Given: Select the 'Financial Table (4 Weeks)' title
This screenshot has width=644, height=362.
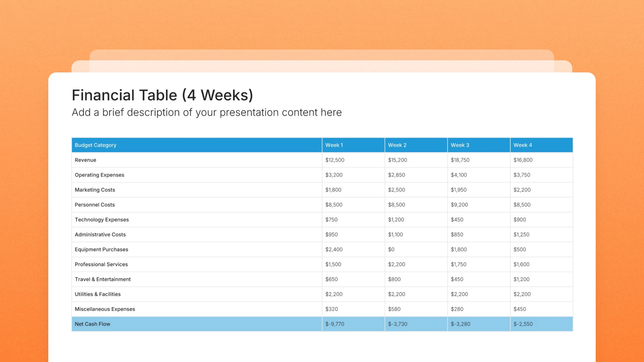Looking at the screenshot, I should [162, 95].
